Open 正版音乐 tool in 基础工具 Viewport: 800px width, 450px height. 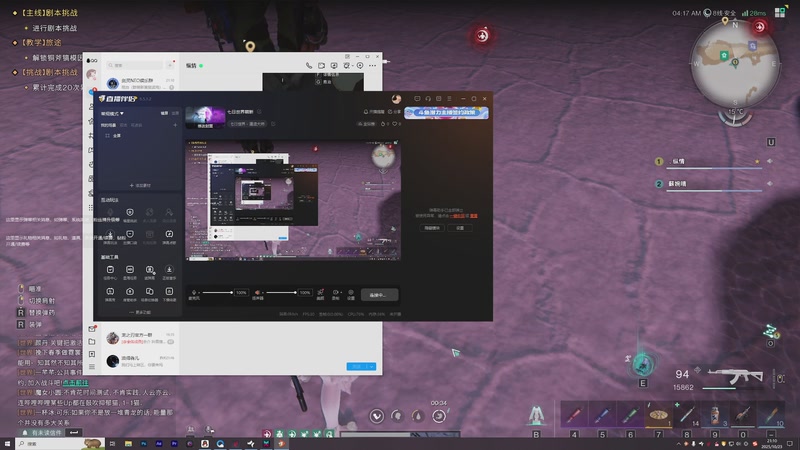tap(169, 271)
